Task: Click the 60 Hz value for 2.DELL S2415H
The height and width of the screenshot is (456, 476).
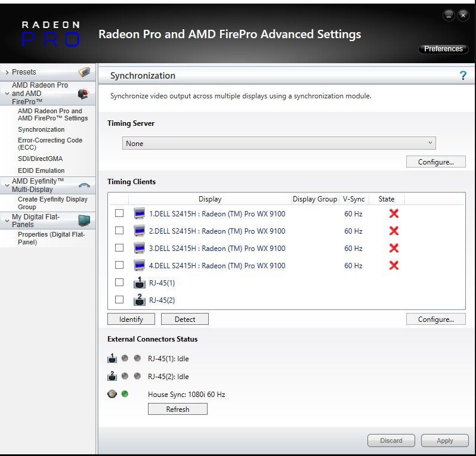Action: pos(353,231)
